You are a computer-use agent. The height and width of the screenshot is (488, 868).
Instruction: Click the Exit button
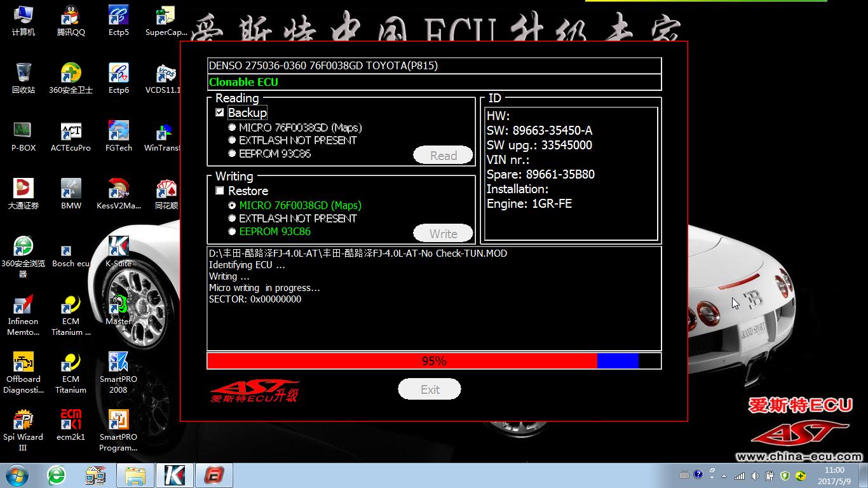click(430, 390)
